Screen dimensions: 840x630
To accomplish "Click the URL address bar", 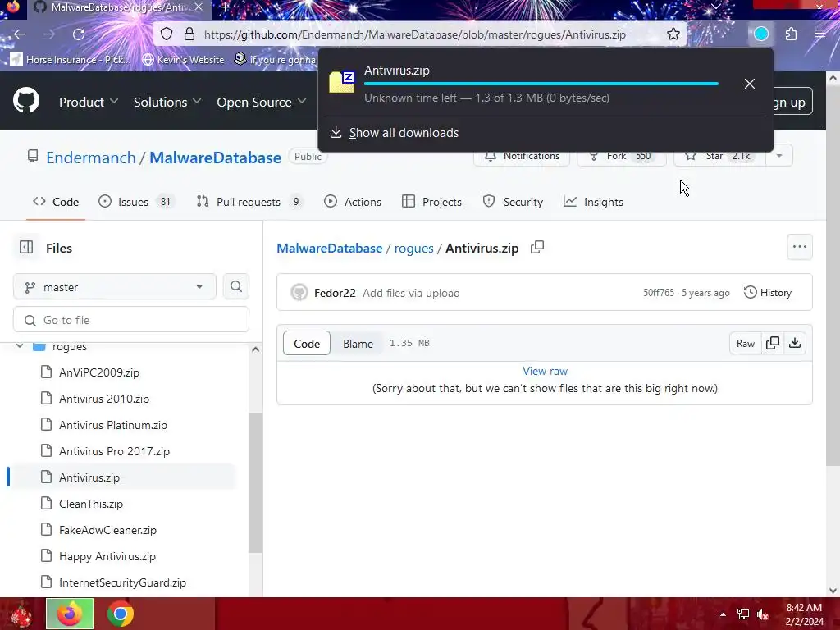I will click(415, 34).
